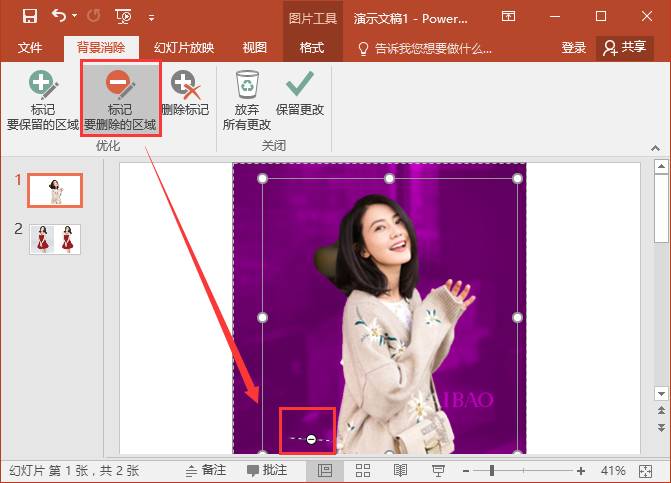
Task: Select 标记要保留的区域 tool
Action: [43, 101]
